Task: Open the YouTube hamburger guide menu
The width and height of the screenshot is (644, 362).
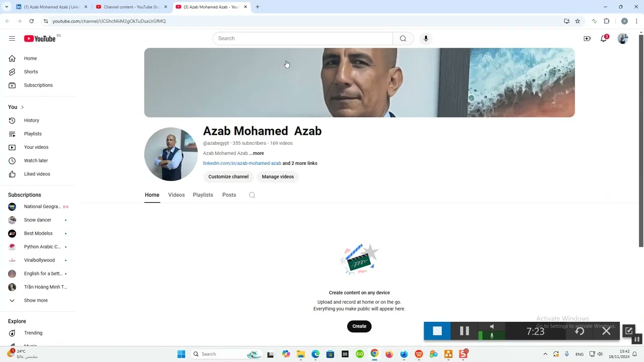Action: [12, 38]
